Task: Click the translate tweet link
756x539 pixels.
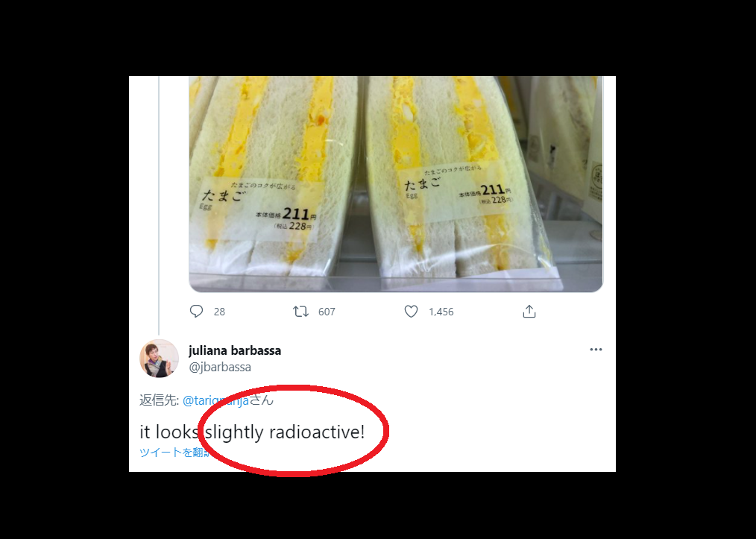Action: [174, 453]
